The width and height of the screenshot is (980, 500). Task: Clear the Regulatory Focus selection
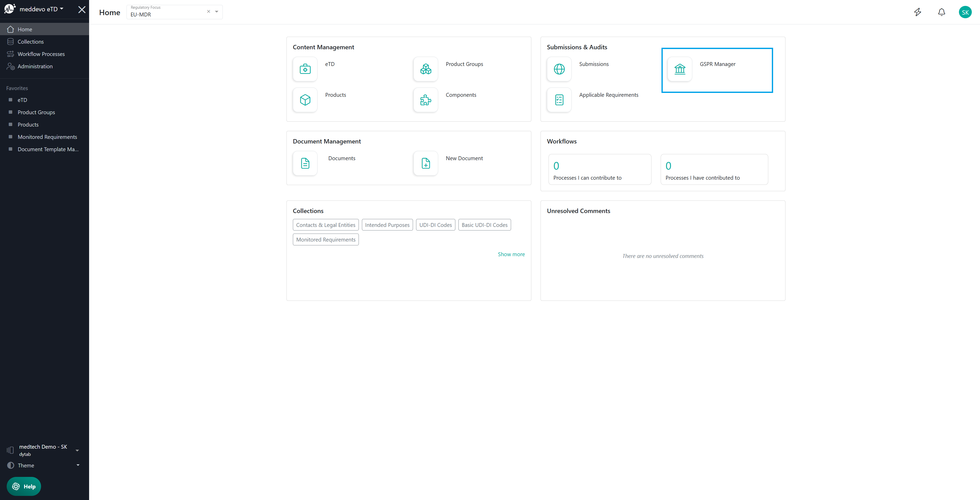point(208,11)
